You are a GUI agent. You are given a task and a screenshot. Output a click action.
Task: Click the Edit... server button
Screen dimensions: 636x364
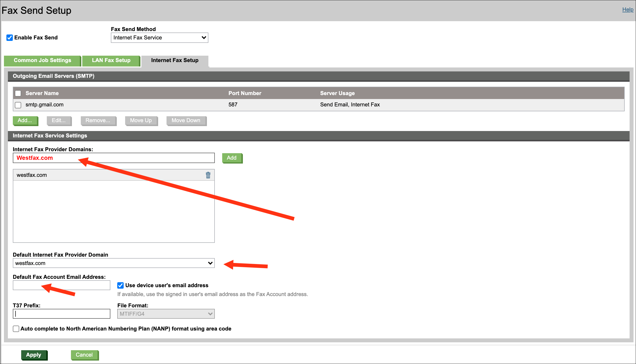pyautogui.click(x=59, y=120)
